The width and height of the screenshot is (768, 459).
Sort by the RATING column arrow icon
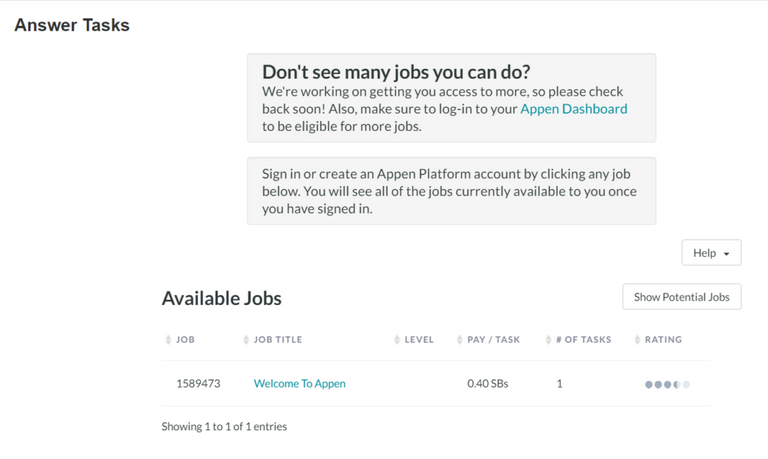pos(637,339)
